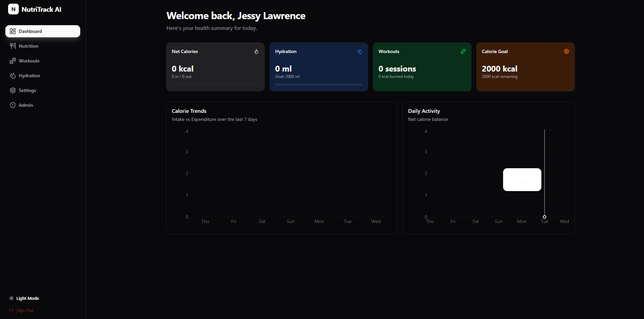The height and width of the screenshot is (319, 644).
Task: Click '0 kcal burned today' text
Action: pyautogui.click(x=396, y=77)
